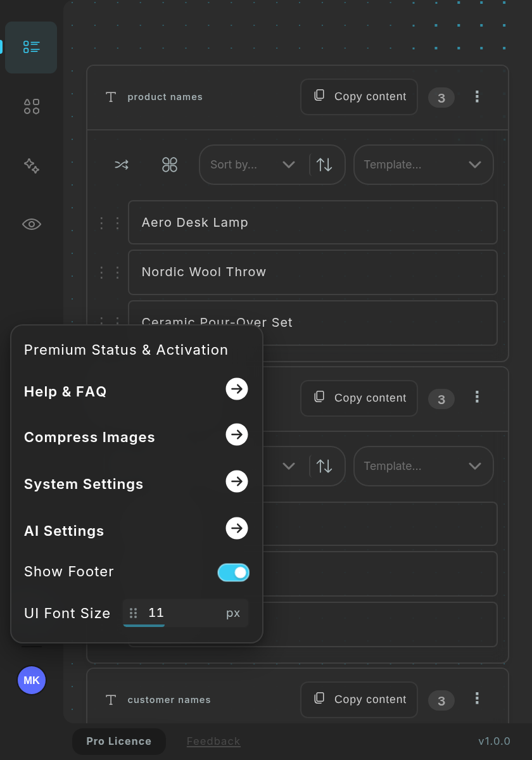
Task: Copy content of customer names
Action: pos(359,700)
